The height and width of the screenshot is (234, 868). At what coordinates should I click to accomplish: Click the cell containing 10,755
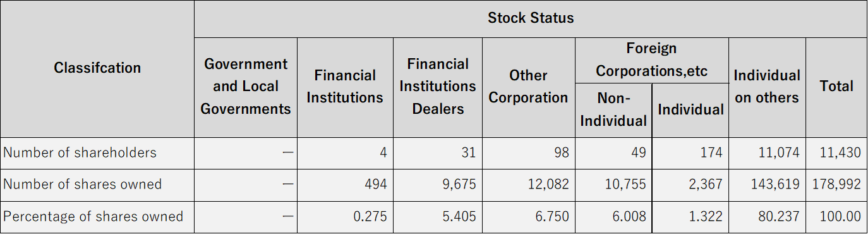(x=613, y=185)
